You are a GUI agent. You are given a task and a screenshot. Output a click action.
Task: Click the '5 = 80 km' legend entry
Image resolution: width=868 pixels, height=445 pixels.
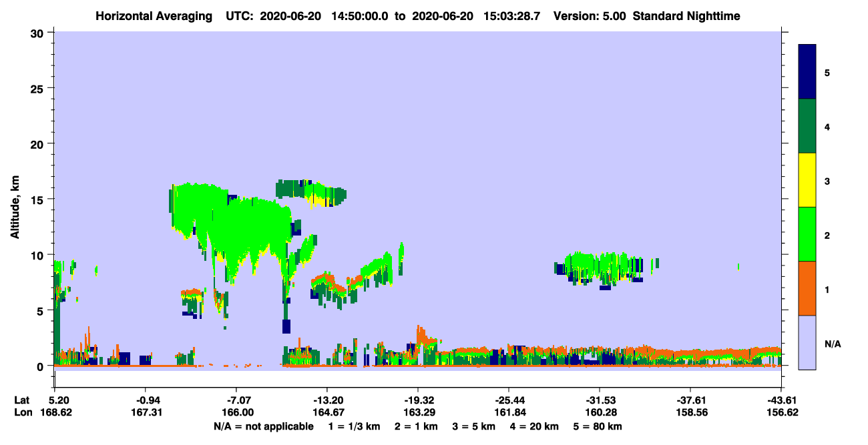598,426
